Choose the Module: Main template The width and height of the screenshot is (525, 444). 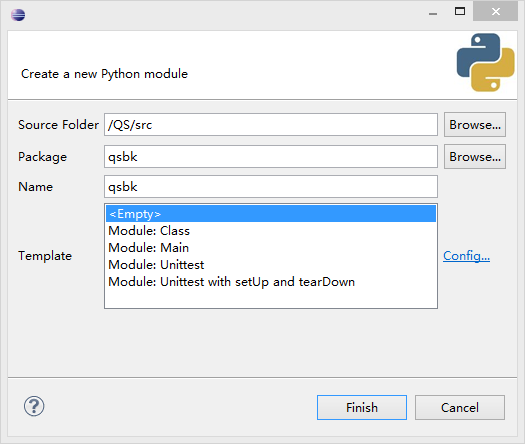click(x=271, y=248)
